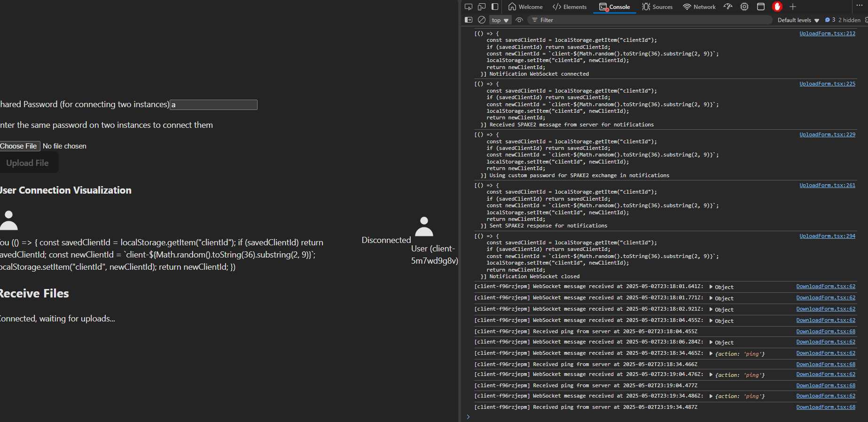Image resolution: width=868 pixels, height=422 pixels.
Task: Open the UploadForm.tsx:212 source link
Action: 827,33
